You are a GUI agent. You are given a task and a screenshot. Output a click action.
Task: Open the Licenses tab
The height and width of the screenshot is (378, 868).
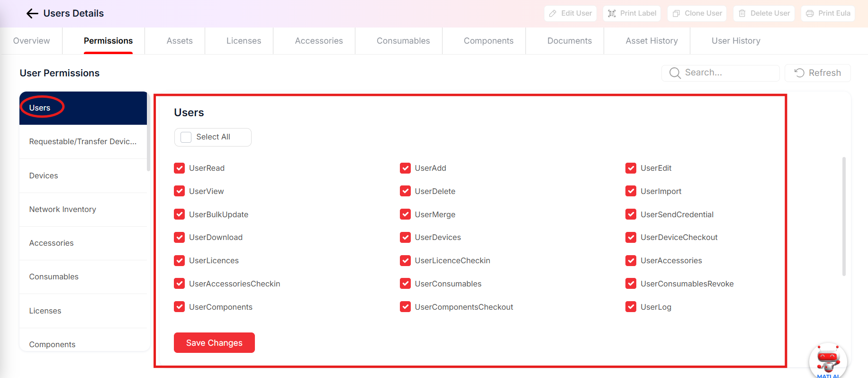(x=244, y=41)
